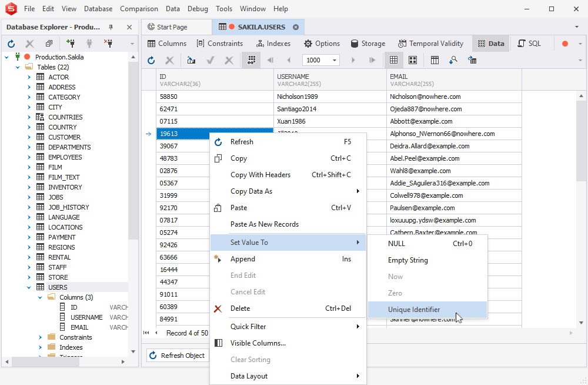
Task: Open the document tab list dropdown arrow
Action: [576, 27]
